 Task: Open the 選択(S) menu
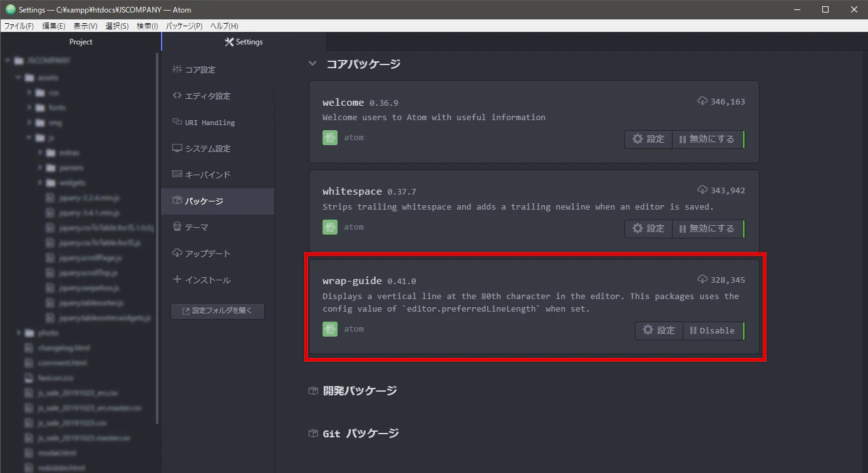click(117, 26)
